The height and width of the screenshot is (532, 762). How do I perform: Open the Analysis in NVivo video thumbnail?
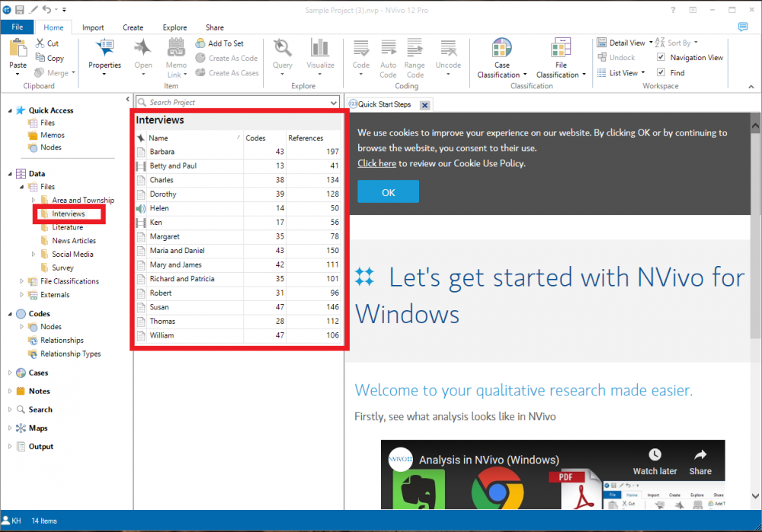552,475
